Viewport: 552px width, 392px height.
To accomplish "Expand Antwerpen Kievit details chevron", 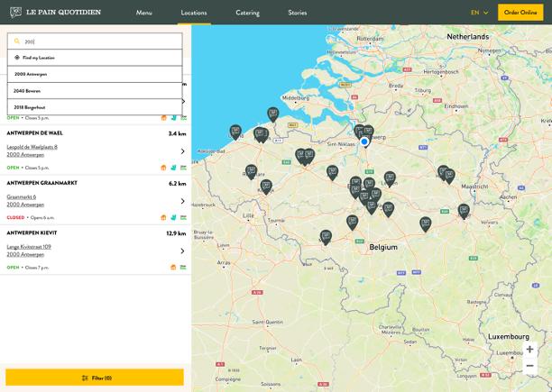I will 183,251.
